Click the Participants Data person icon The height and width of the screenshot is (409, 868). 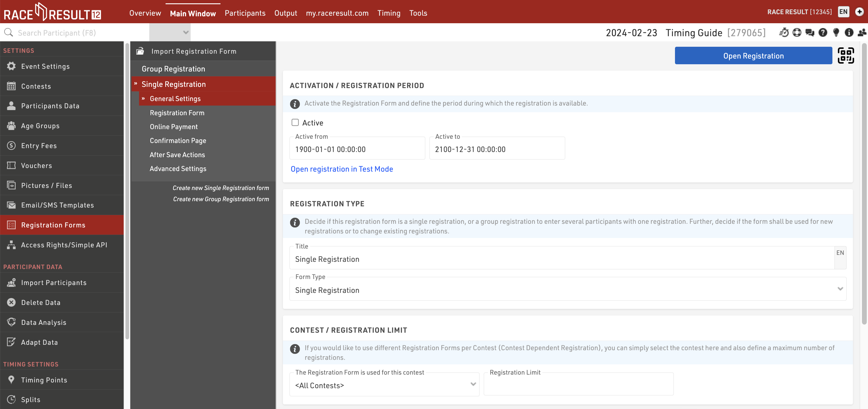click(11, 106)
